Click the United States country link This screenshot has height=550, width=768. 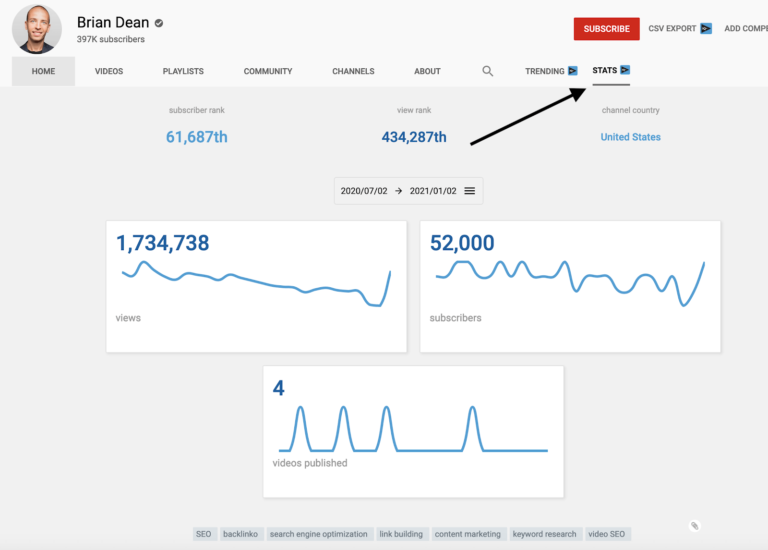coord(630,137)
